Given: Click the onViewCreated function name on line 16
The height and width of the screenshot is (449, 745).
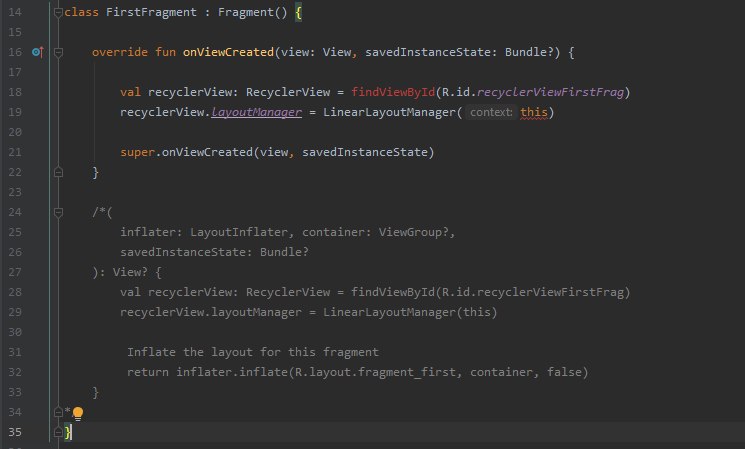Looking at the screenshot, I should tap(229, 52).
